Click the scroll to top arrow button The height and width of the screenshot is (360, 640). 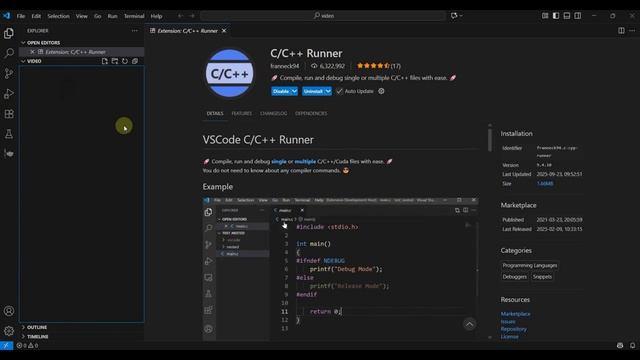coord(469,324)
